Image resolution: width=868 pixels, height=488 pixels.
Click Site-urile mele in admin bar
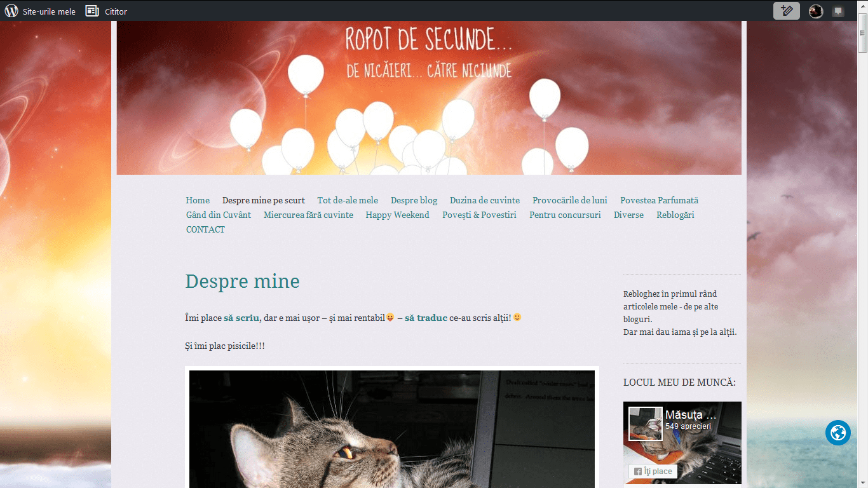point(49,11)
